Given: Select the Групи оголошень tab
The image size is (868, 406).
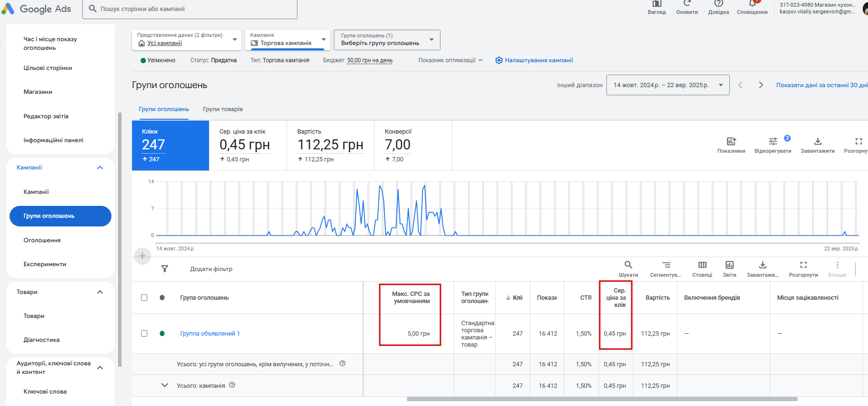Looking at the screenshot, I should tap(164, 109).
